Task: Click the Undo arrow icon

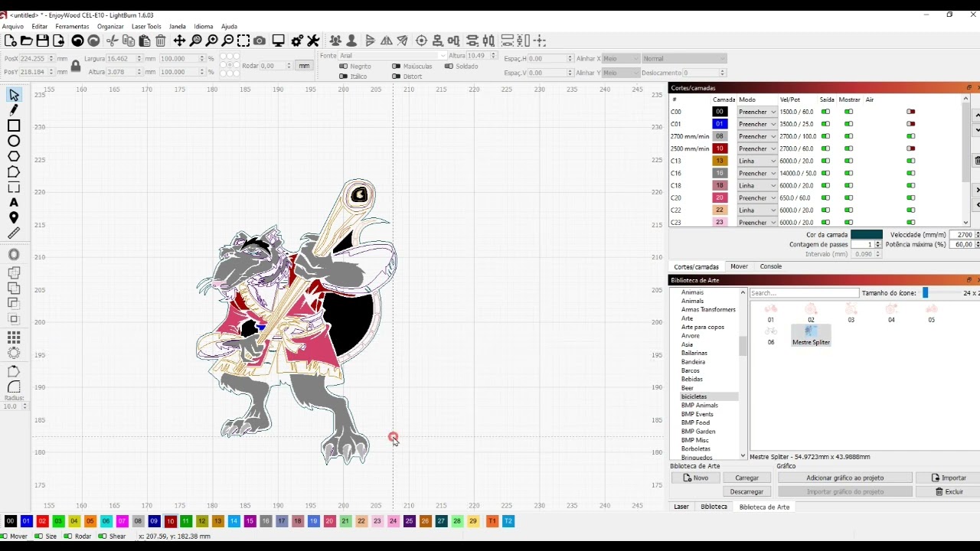Action: point(77,41)
